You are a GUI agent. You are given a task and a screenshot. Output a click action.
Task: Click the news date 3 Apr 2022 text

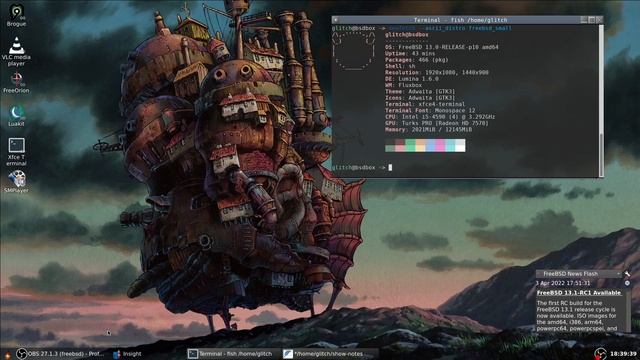[x=563, y=283]
